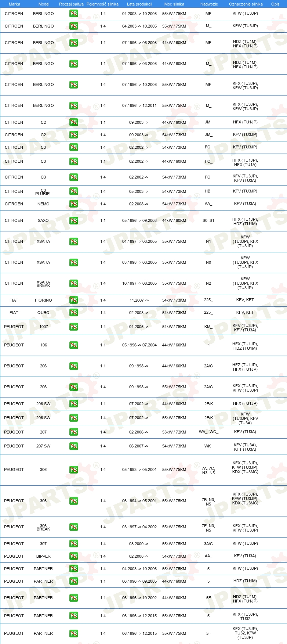Click the Nadwozie column header
This screenshot has width=287, height=644.
209,4
